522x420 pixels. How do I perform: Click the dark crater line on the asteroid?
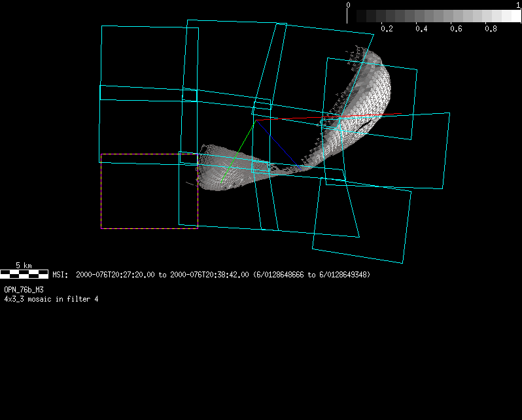pos(366,122)
